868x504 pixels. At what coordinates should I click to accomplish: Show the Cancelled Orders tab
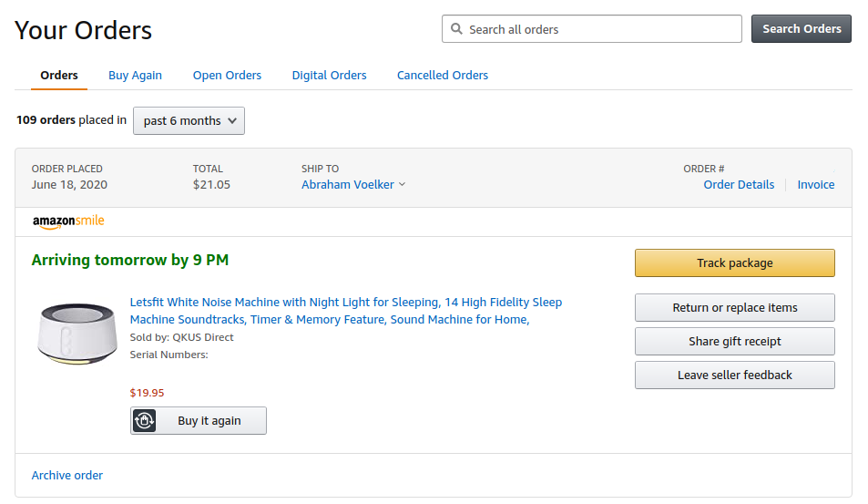(x=443, y=76)
